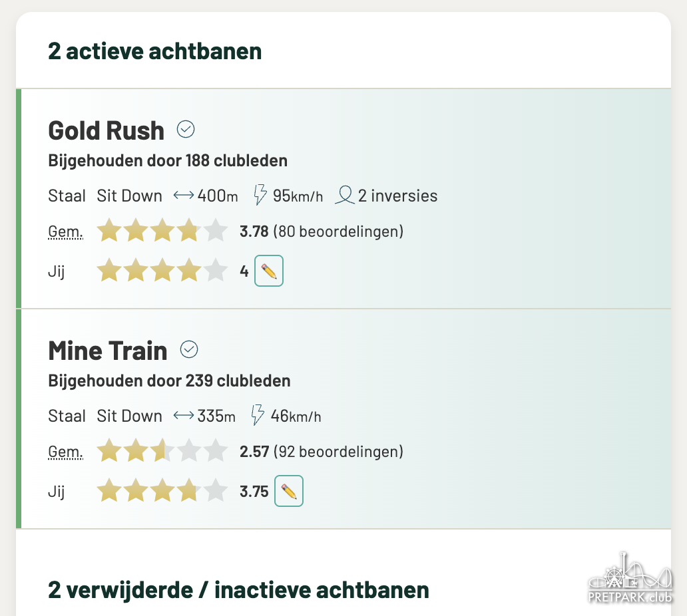Image resolution: width=687 pixels, height=616 pixels.
Task: Click the Gem. label for Gold Rush
Action: (65, 232)
